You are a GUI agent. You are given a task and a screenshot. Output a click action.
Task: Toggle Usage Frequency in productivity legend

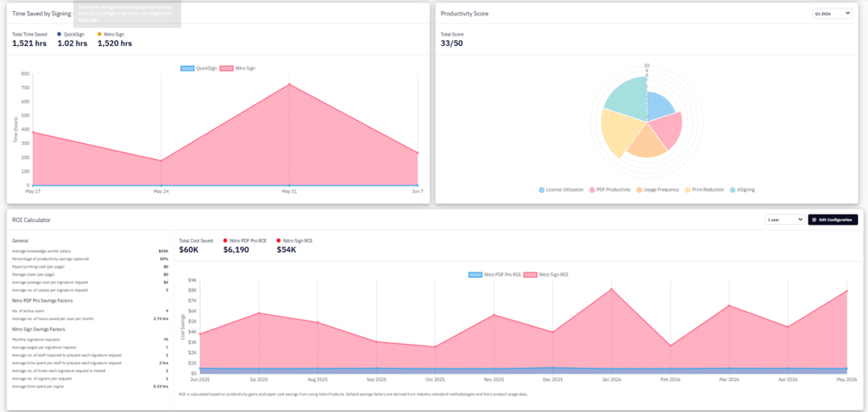pos(658,189)
